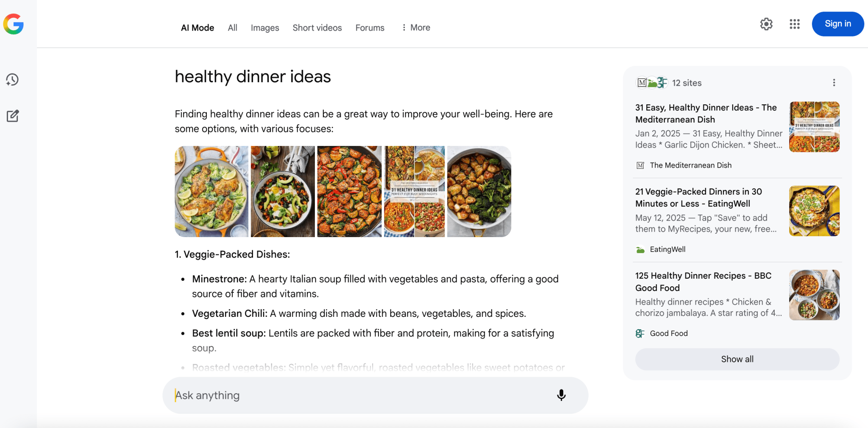Image resolution: width=868 pixels, height=428 pixels.
Task: Expand sources with Show all
Action: (737, 359)
